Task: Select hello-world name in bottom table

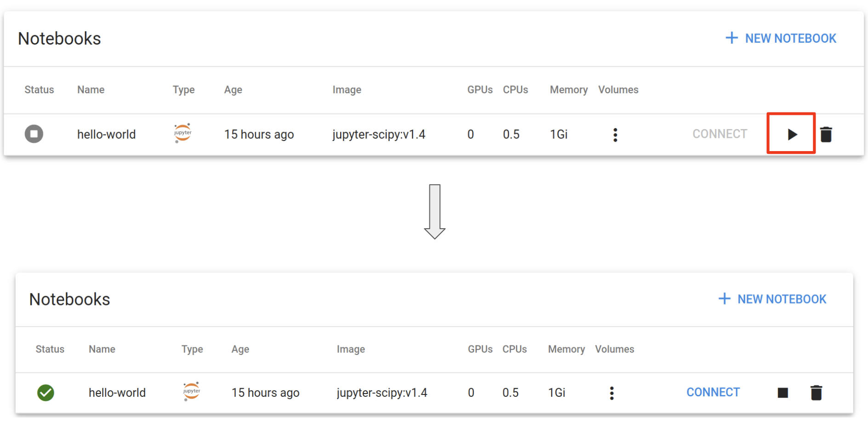Action: pos(117,393)
